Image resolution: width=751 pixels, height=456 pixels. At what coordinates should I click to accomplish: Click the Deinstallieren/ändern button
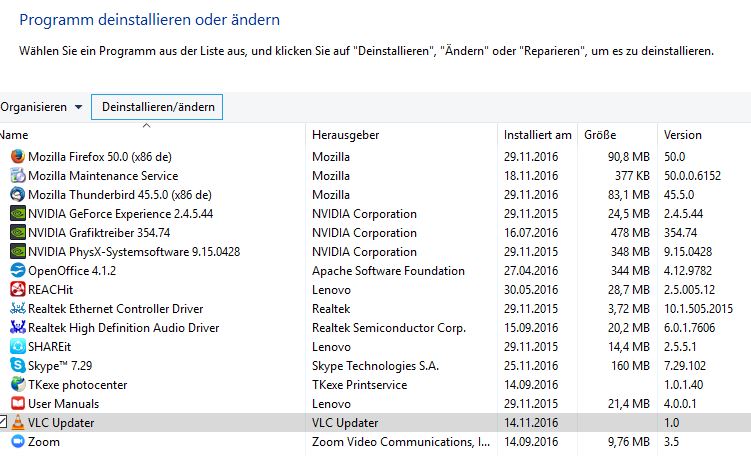tap(157, 107)
